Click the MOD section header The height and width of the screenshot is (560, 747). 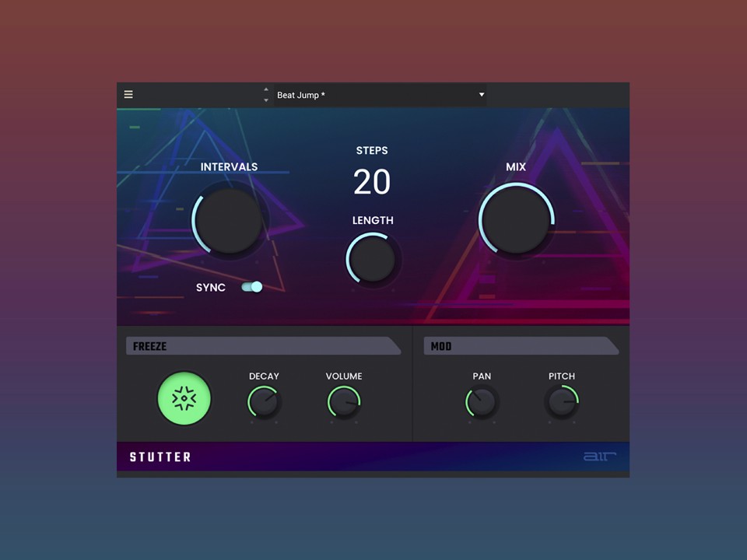click(x=441, y=346)
